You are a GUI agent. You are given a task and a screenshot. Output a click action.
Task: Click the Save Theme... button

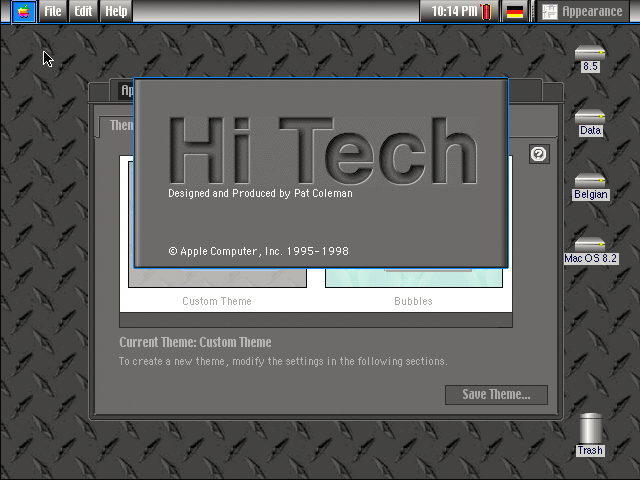[x=496, y=395]
